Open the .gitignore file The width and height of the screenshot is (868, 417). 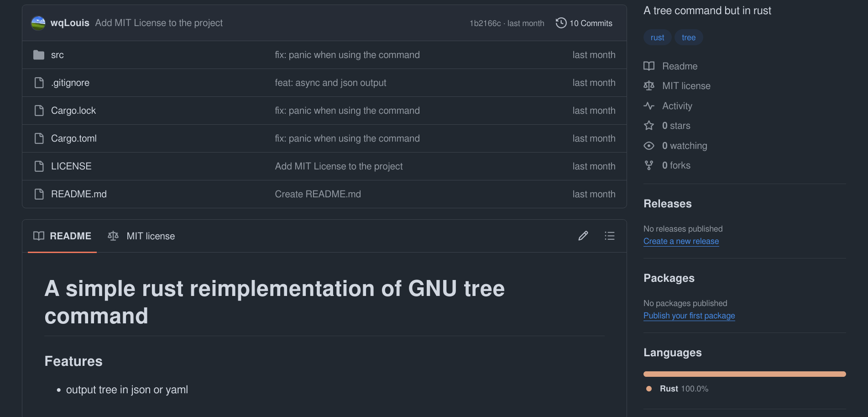70,83
